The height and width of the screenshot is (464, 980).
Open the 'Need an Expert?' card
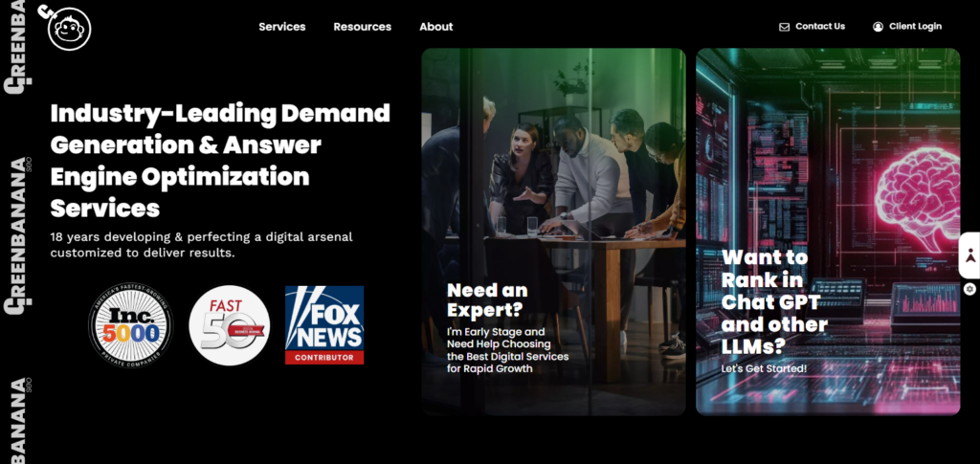pos(554,232)
